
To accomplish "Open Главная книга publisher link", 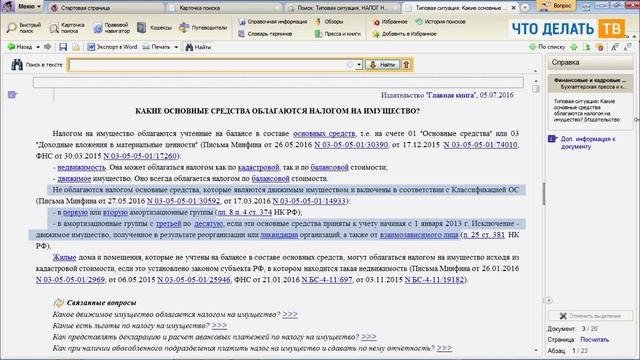I will pos(451,95).
